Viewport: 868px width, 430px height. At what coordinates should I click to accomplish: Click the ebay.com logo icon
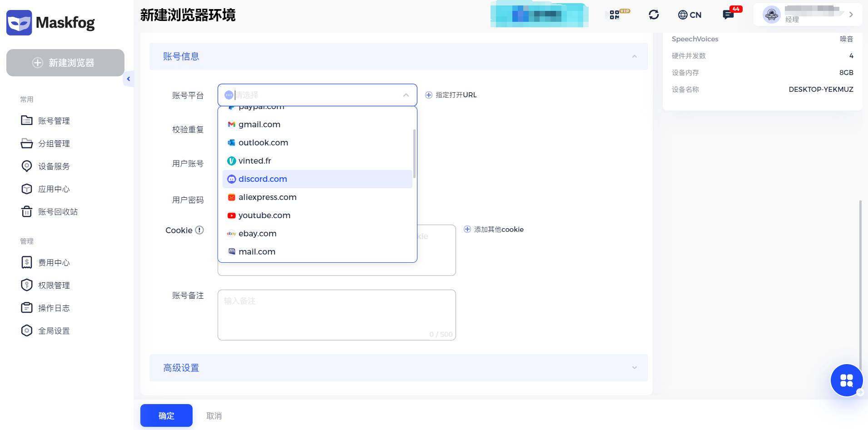[232, 234]
